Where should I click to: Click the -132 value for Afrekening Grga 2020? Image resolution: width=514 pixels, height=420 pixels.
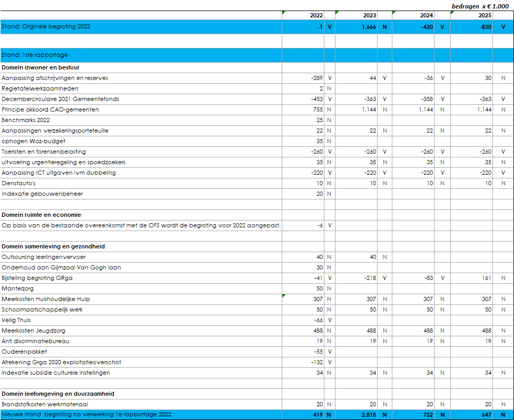click(317, 362)
